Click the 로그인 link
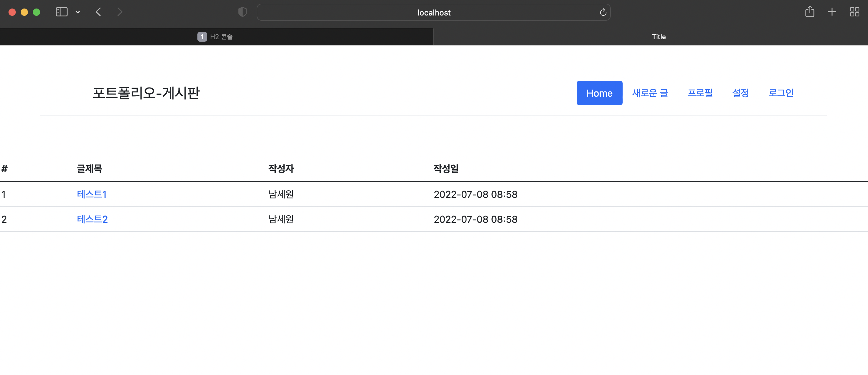Viewport: 868px width, 375px height. click(x=781, y=93)
